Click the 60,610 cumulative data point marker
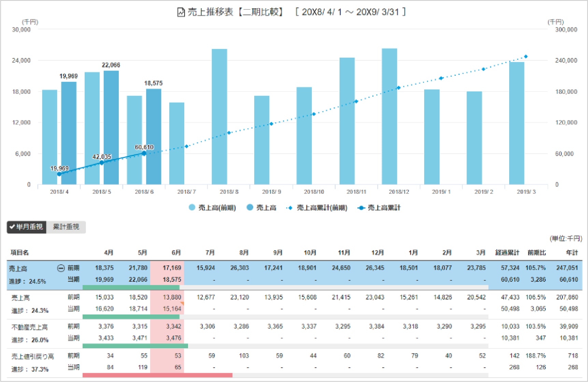Screen dimensions: 588x382 (x=144, y=153)
